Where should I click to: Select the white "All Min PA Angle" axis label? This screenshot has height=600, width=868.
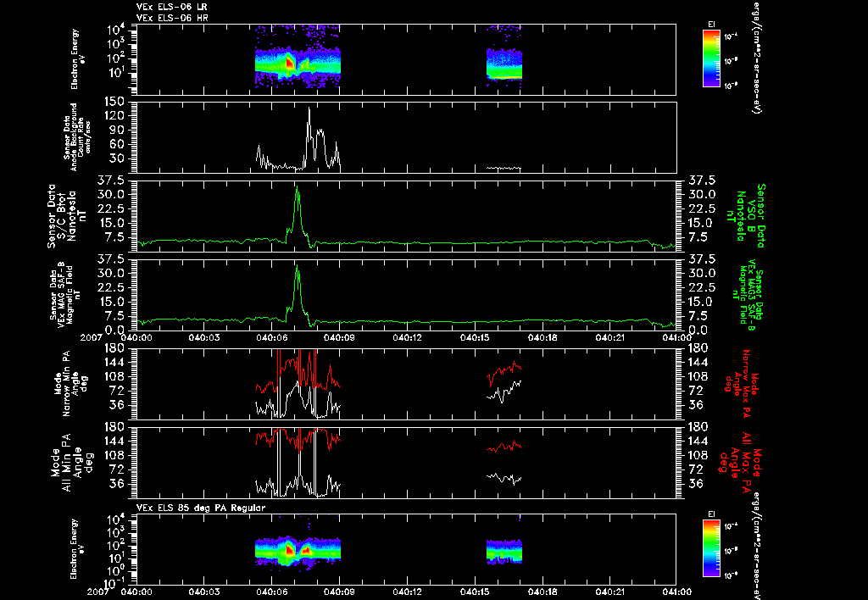pyautogui.click(x=71, y=463)
